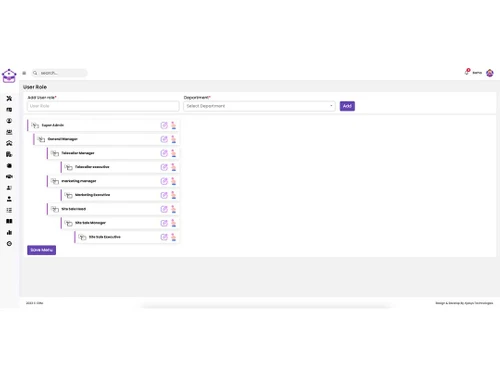
Task: Select the "Telecaller executive" role text
Action: [x=92, y=167]
